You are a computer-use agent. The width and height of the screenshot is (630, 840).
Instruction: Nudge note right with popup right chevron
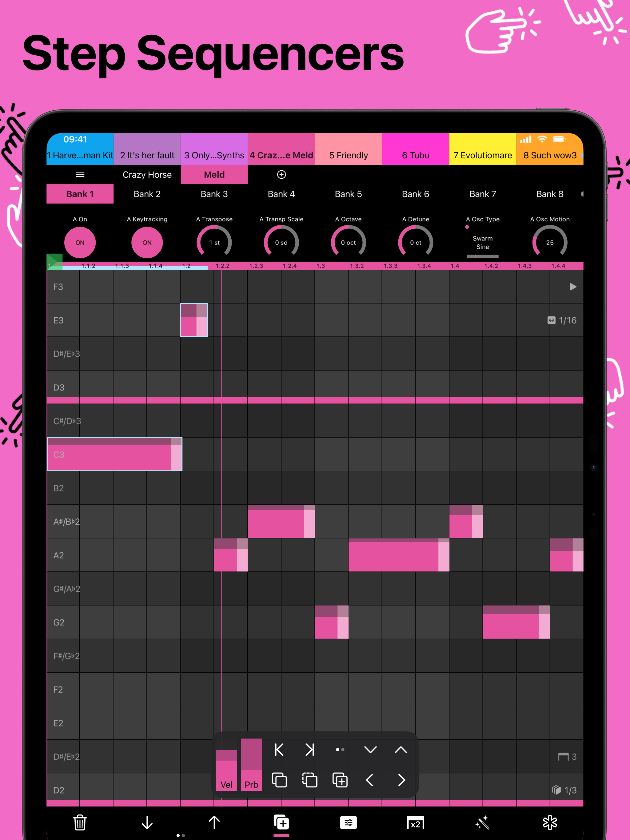click(x=402, y=780)
